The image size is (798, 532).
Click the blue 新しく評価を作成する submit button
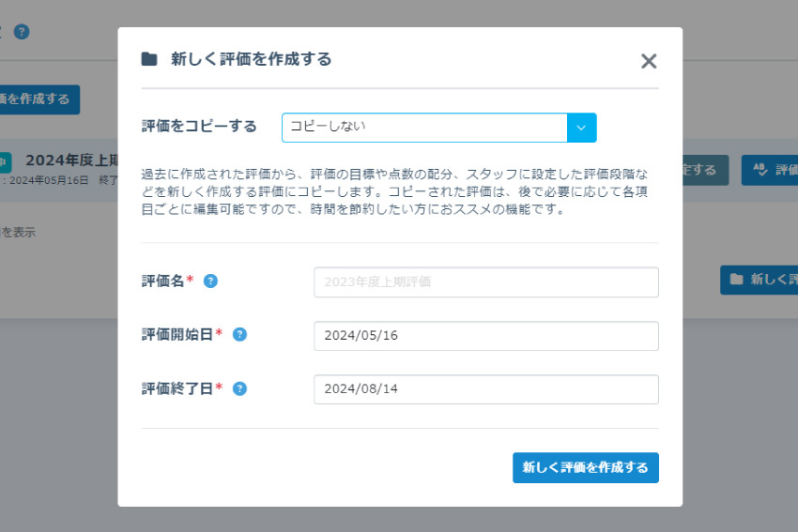585,468
